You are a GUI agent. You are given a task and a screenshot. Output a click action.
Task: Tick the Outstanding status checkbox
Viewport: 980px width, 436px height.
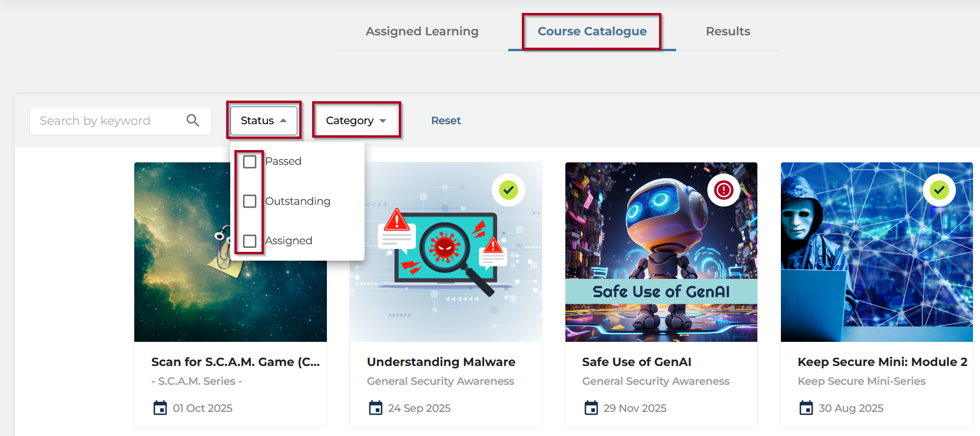tap(250, 201)
